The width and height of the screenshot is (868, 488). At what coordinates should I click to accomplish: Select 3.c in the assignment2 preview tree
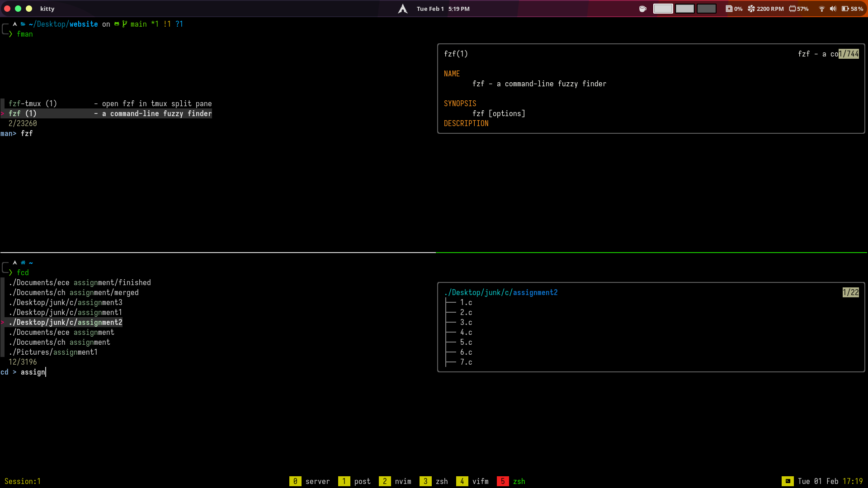tap(466, 322)
